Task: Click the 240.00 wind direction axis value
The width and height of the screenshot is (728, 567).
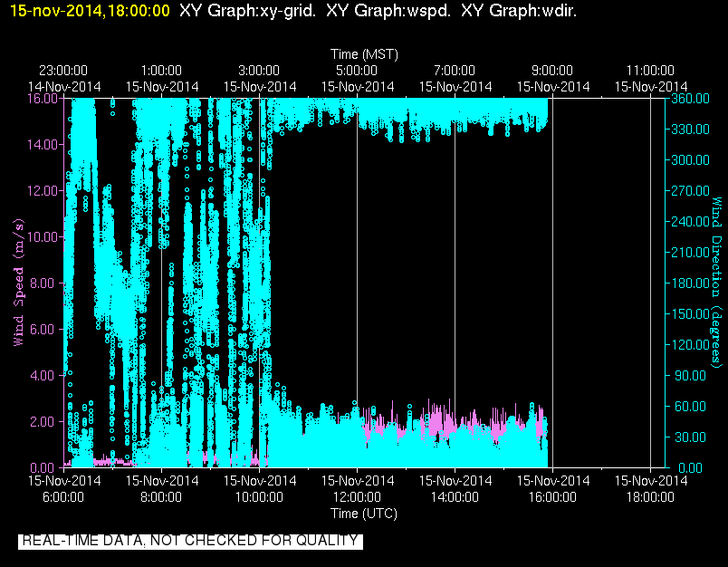Action: (x=690, y=222)
